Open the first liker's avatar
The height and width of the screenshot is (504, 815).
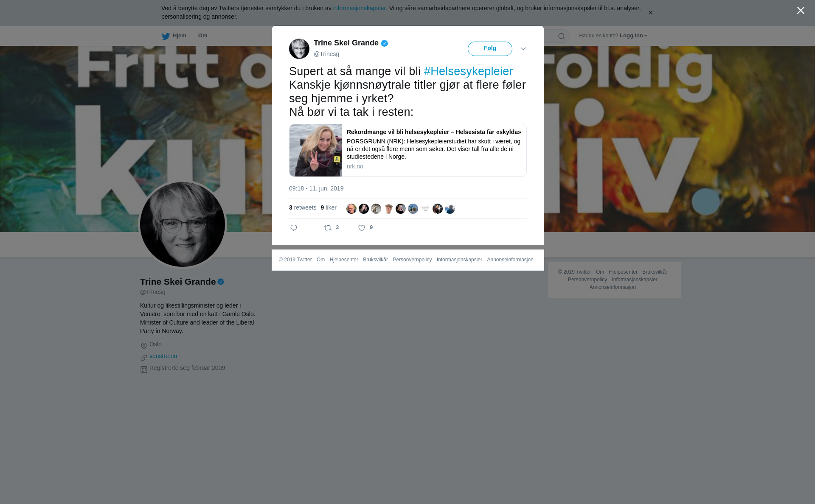click(351, 209)
